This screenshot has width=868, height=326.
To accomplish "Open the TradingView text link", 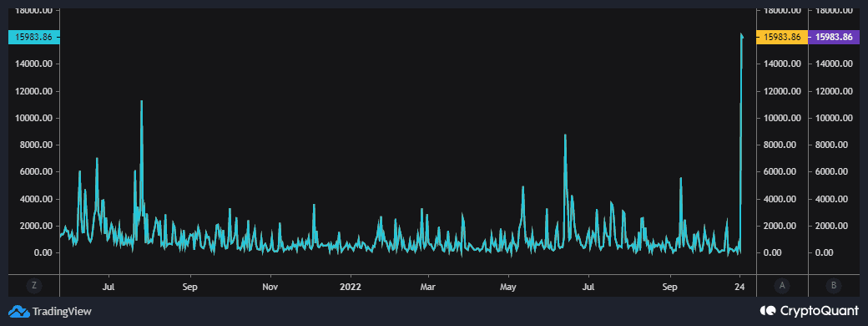I will tap(62, 312).
